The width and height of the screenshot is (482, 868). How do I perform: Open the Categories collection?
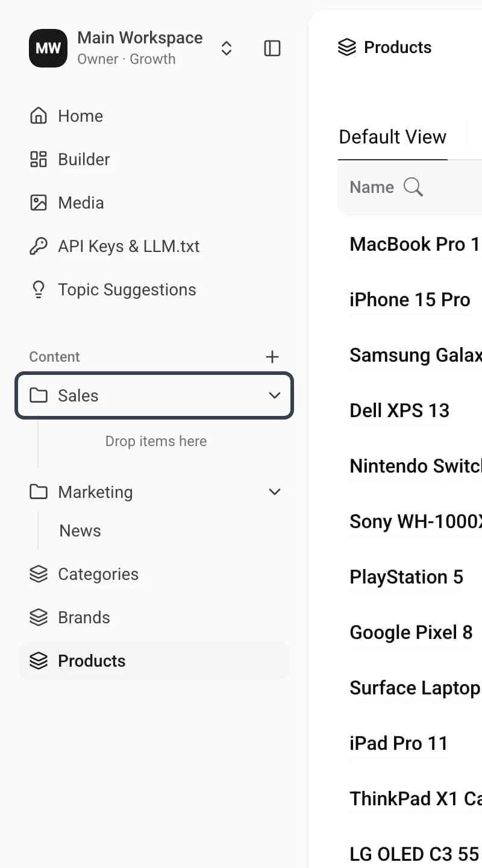click(x=154, y=574)
